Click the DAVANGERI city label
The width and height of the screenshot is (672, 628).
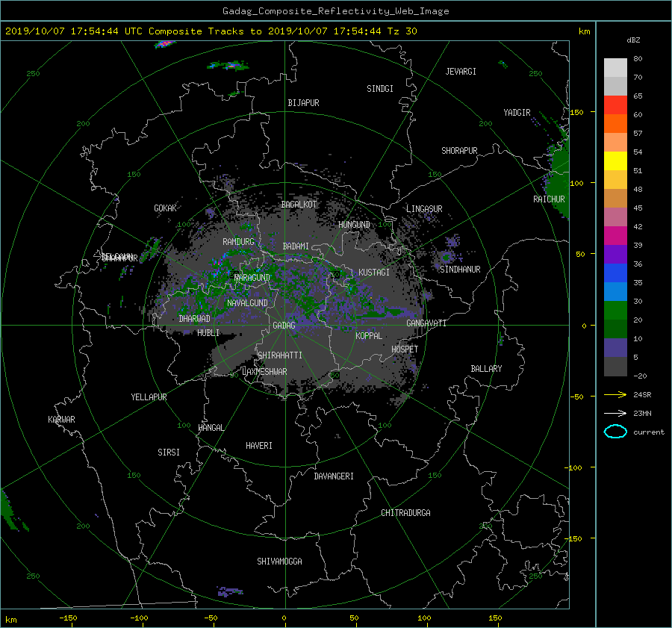334,476
